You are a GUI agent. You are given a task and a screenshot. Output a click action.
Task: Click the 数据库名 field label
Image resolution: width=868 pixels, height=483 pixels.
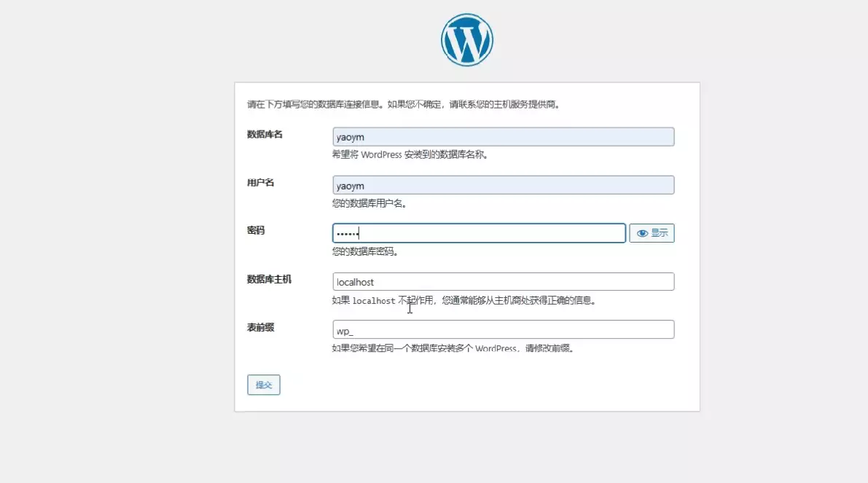(265, 134)
